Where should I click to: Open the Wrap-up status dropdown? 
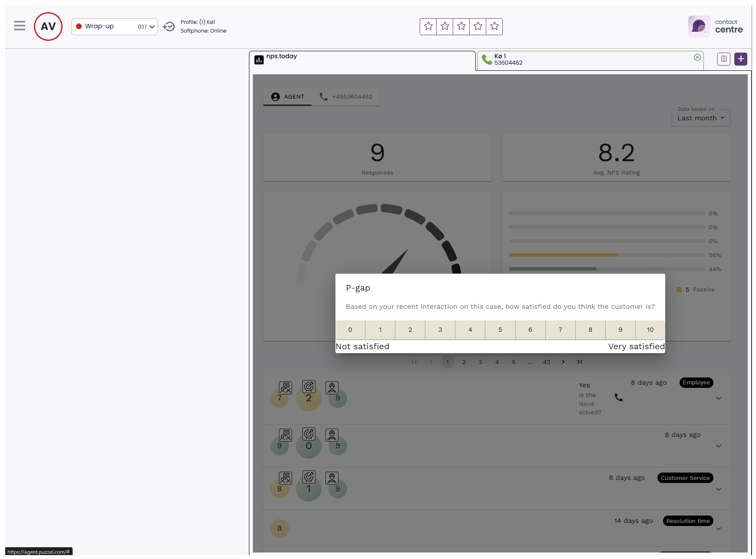[115, 26]
